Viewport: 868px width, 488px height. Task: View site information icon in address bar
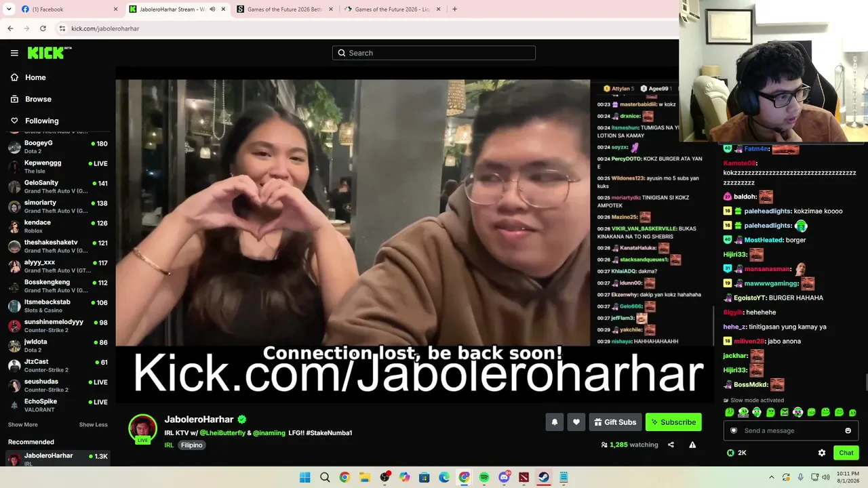coord(62,28)
